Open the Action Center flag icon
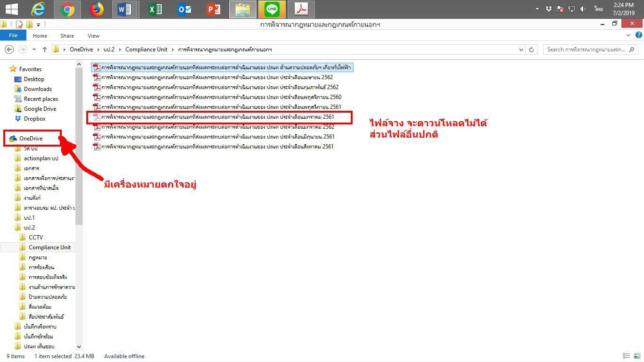This screenshot has width=644, height=362. click(560, 9)
